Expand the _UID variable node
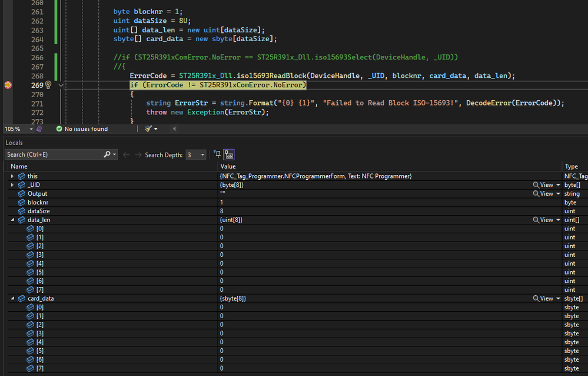 (12, 185)
